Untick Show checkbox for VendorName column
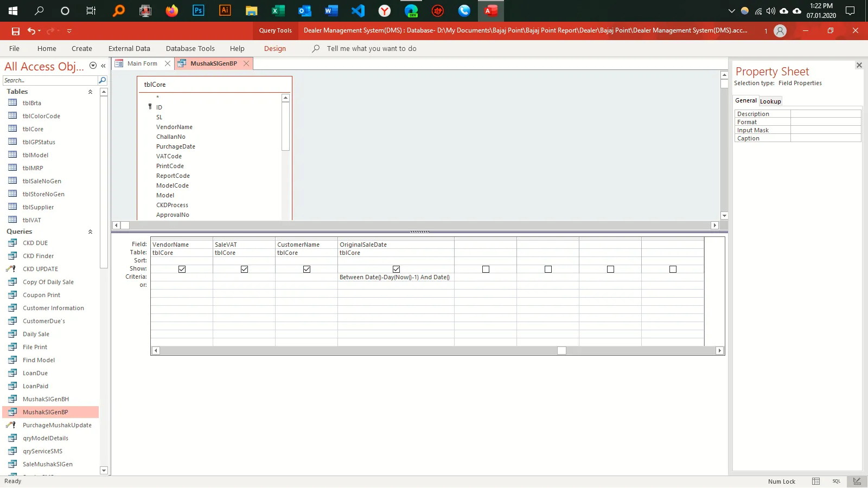 (x=182, y=269)
